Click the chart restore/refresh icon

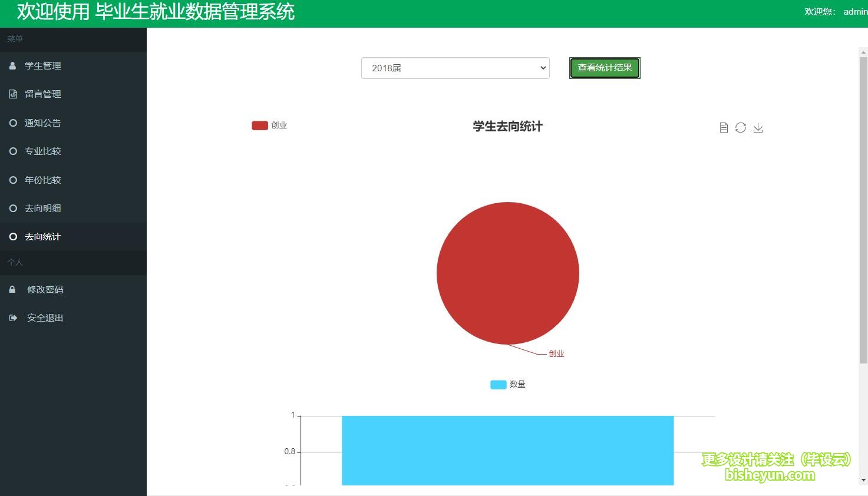pyautogui.click(x=741, y=128)
